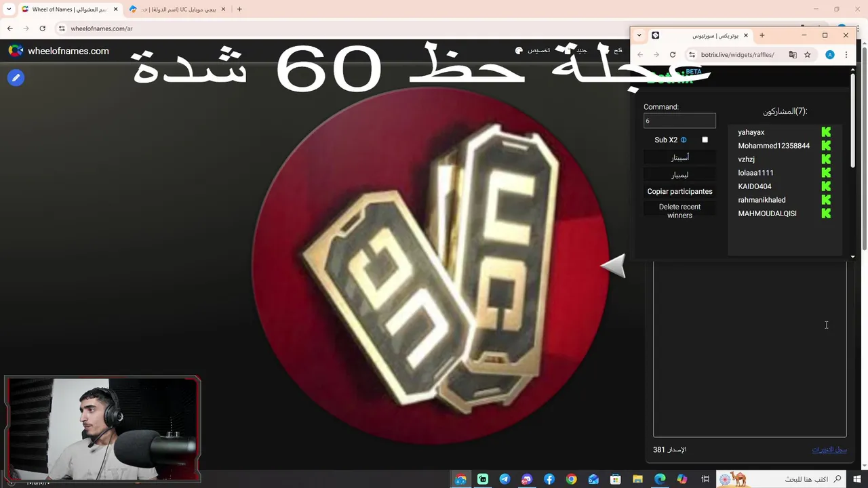Toggle the Sub X2 checkbox

point(705,140)
